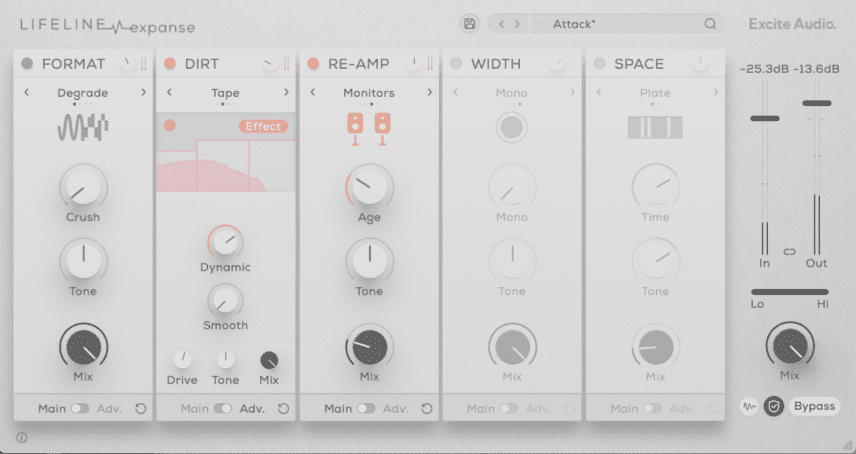Select next FORMAT type after Degrade
This screenshot has width=856, height=454.
144,92
